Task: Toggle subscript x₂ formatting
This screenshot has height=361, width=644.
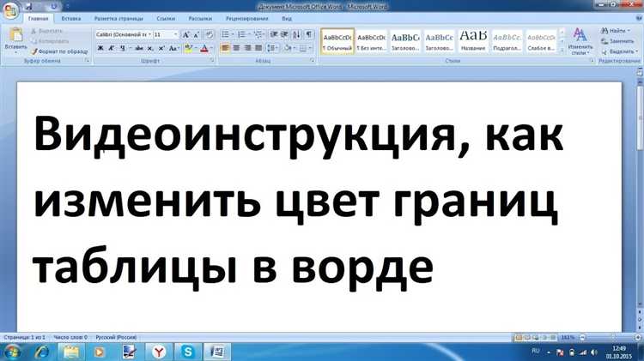Action: point(150,48)
